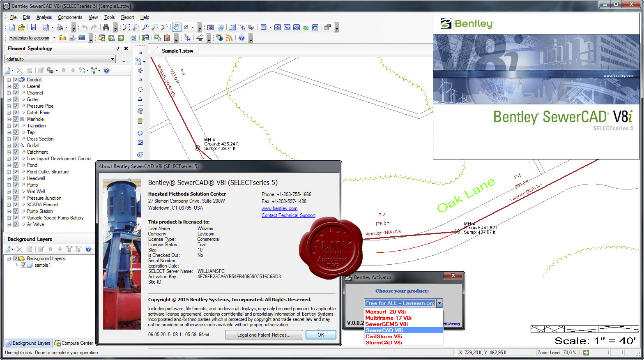Open Contact Technical Support link
Viewport: 644px width, 360px height.
pyautogui.click(x=288, y=215)
